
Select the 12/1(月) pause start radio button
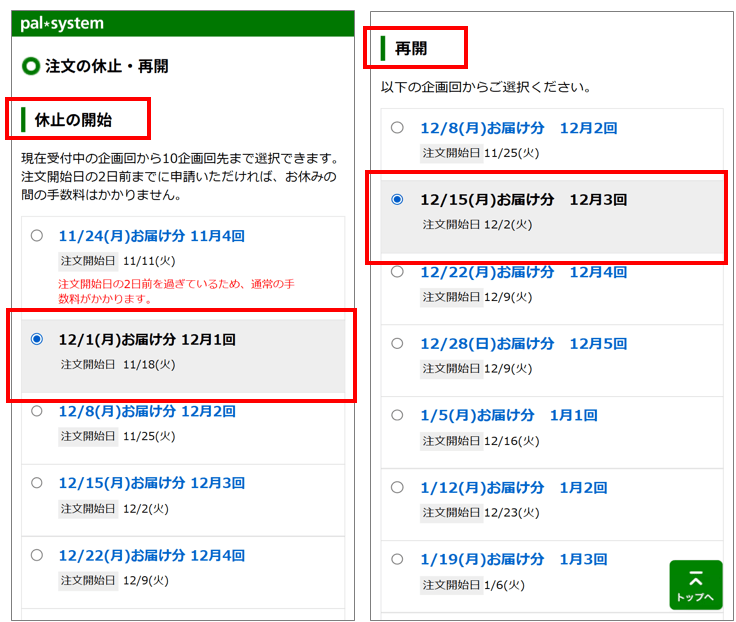[37, 339]
